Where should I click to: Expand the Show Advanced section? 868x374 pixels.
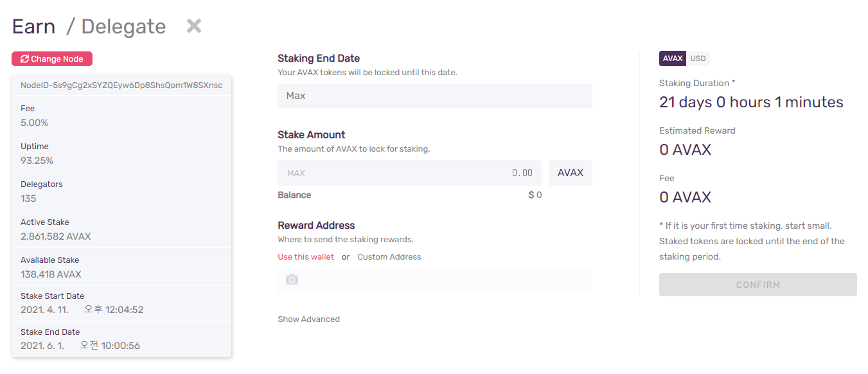[308, 319]
